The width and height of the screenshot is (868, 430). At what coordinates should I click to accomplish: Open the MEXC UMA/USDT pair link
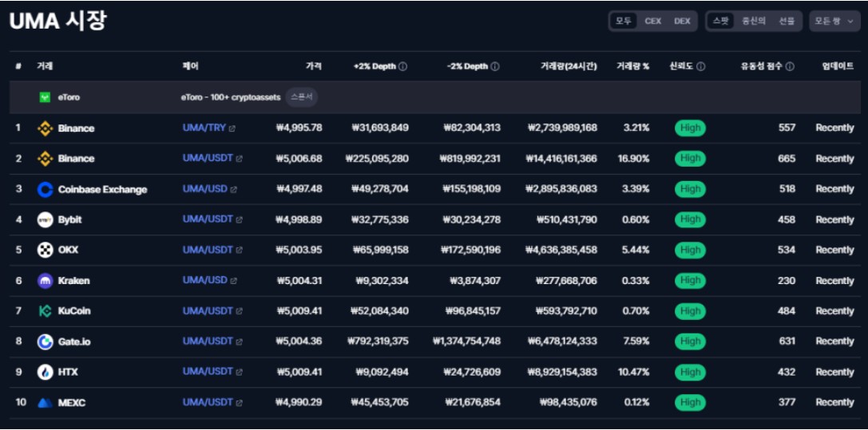pyautogui.click(x=208, y=402)
